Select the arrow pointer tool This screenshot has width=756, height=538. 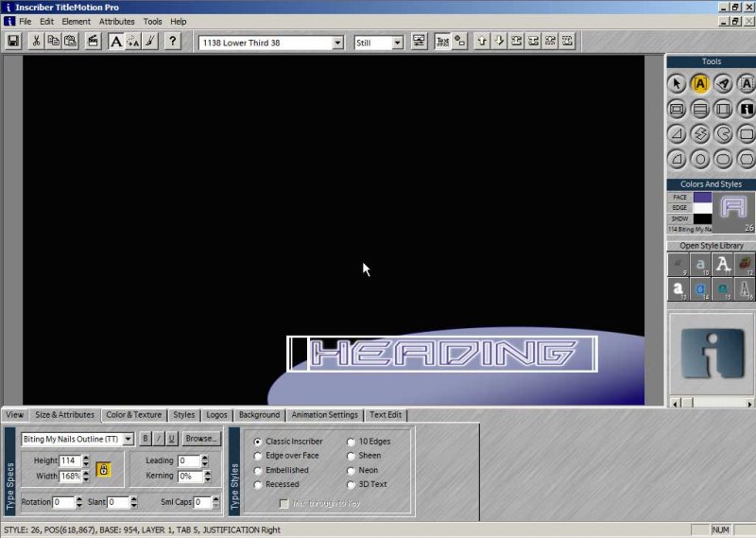677,84
